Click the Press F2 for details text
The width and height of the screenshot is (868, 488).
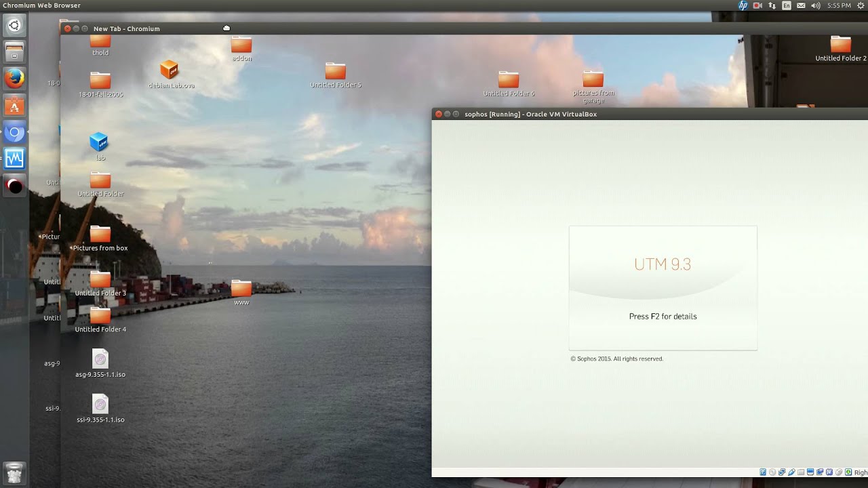coord(663,317)
